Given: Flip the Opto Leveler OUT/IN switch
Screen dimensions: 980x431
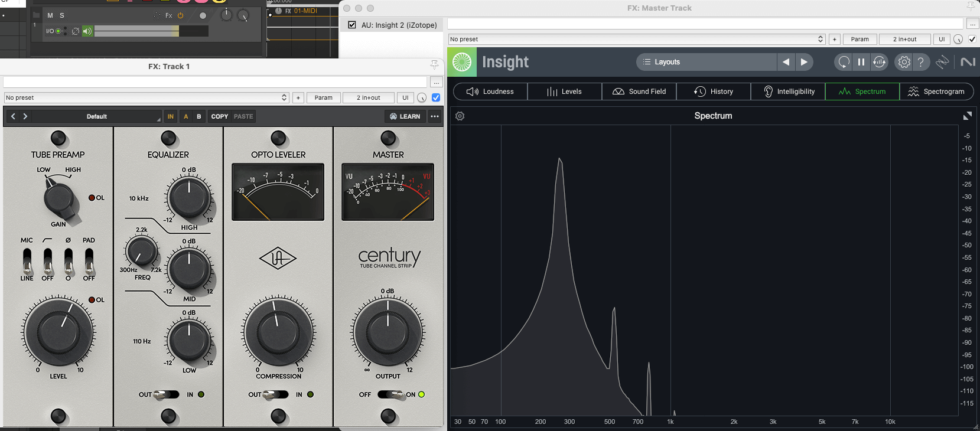Looking at the screenshot, I should [x=275, y=394].
